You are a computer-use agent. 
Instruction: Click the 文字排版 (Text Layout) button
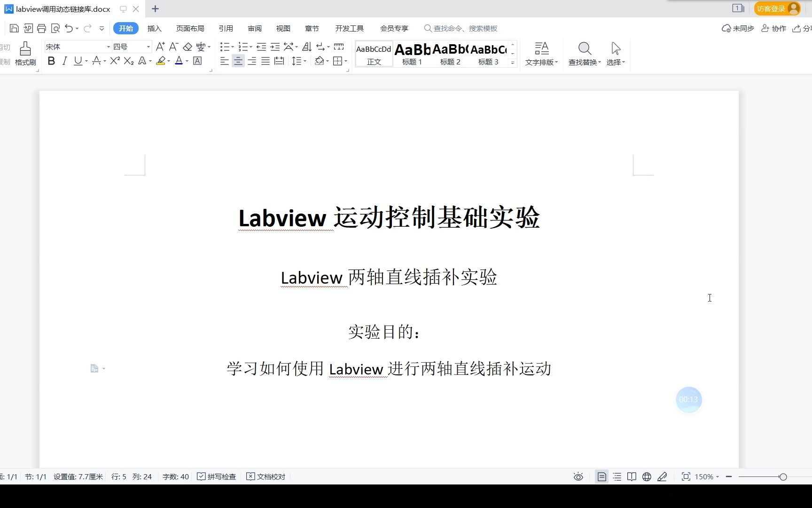(x=541, y=54)
